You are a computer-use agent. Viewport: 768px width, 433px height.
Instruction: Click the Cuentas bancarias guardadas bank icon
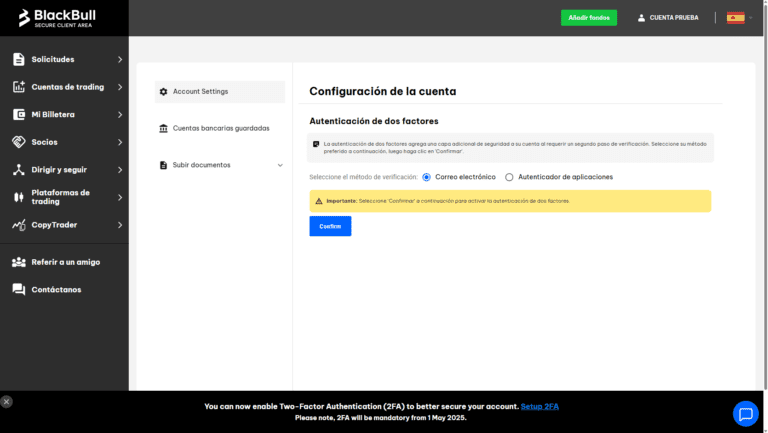tap(164, 128)
